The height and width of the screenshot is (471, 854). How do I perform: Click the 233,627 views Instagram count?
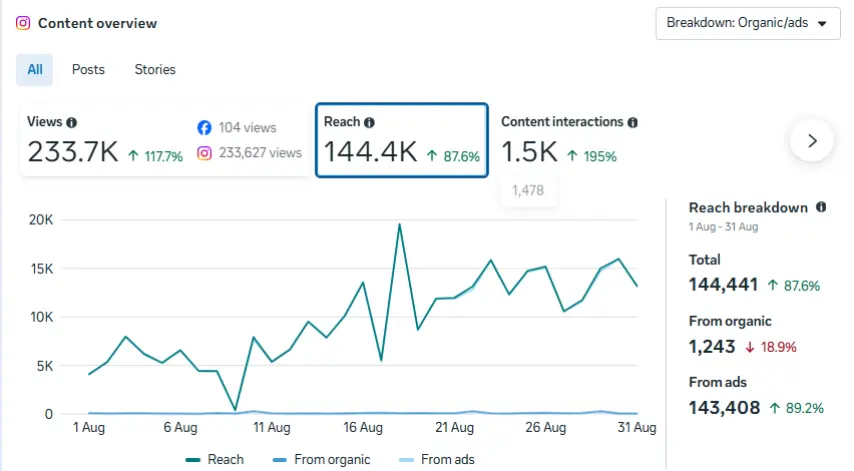[x=260, y=153]
